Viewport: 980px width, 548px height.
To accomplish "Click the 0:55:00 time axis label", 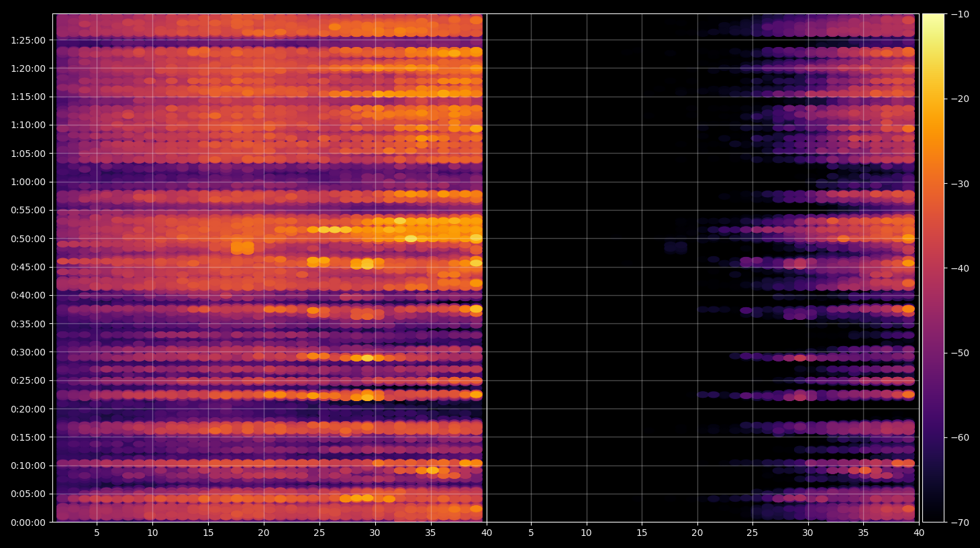I will point(28,210).
